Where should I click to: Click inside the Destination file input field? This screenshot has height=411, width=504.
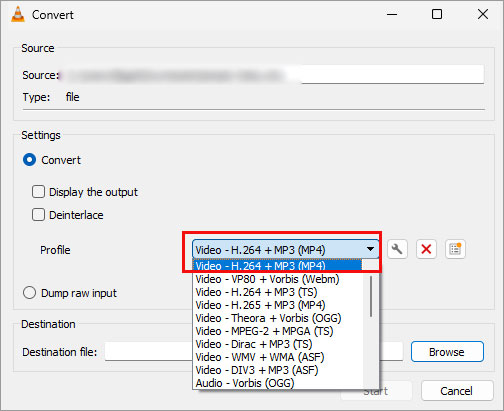click(x=148, y=351)
